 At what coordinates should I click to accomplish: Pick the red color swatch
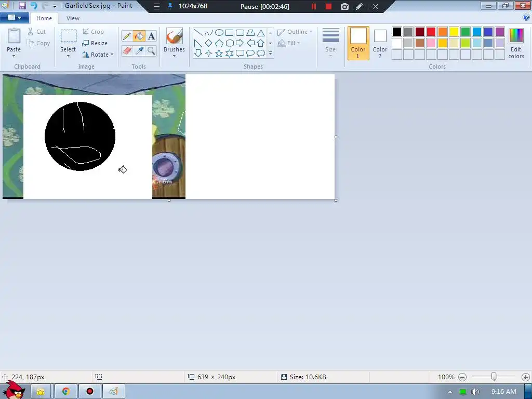click(x=431, y=32)
